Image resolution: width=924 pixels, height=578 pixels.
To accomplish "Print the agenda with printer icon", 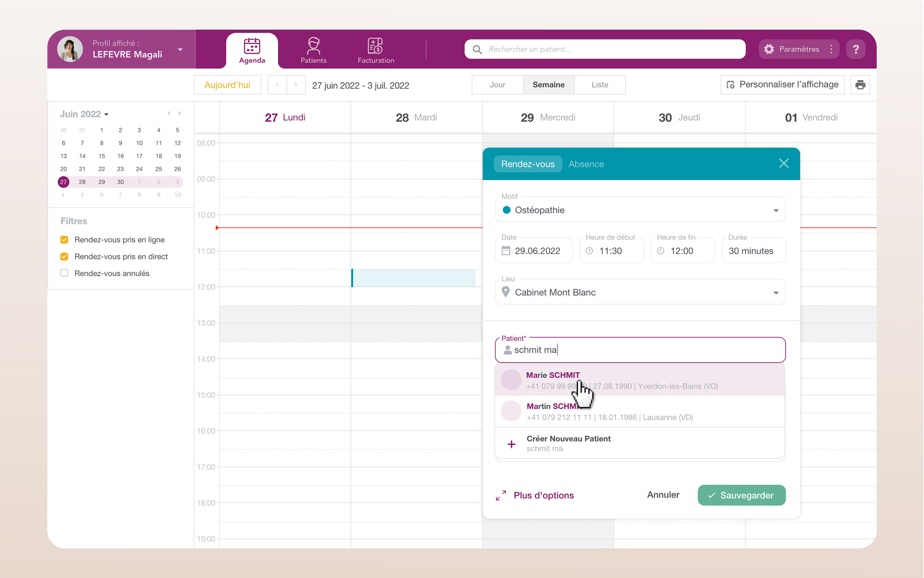I will click(x=860, y=85).
